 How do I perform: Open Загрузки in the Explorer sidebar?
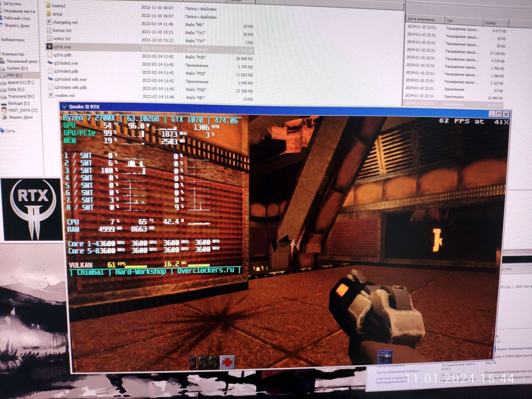click(12, 4)
